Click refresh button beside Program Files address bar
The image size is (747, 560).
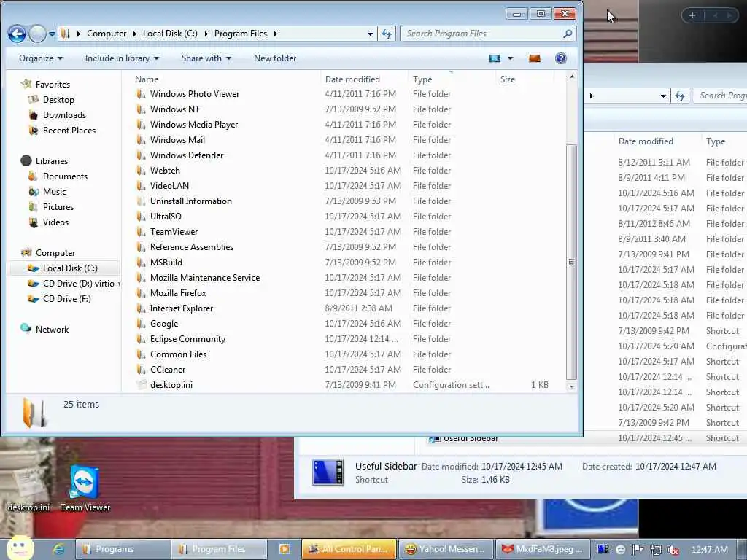pyautogui.click(x=387, y=34)
